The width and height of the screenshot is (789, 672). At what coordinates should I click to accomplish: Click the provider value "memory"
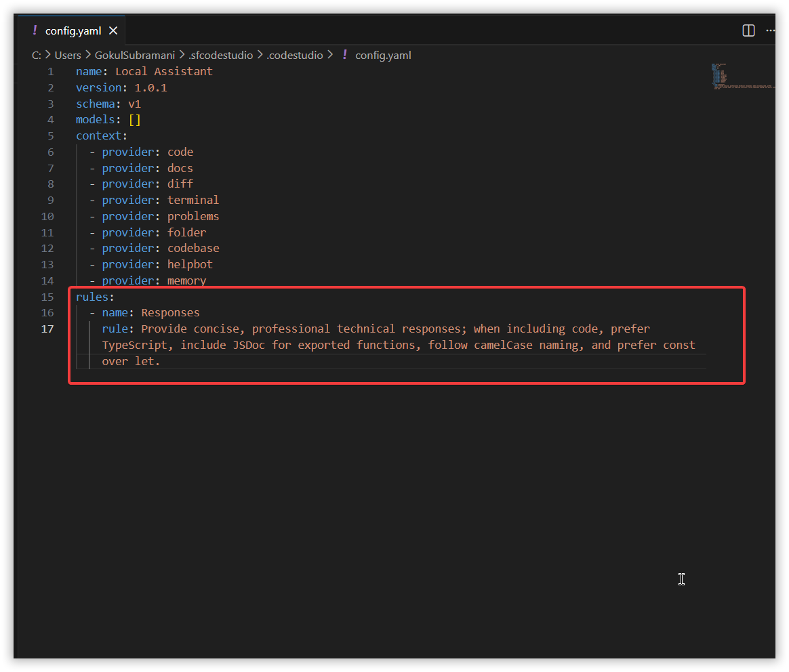tap(186, 280)
